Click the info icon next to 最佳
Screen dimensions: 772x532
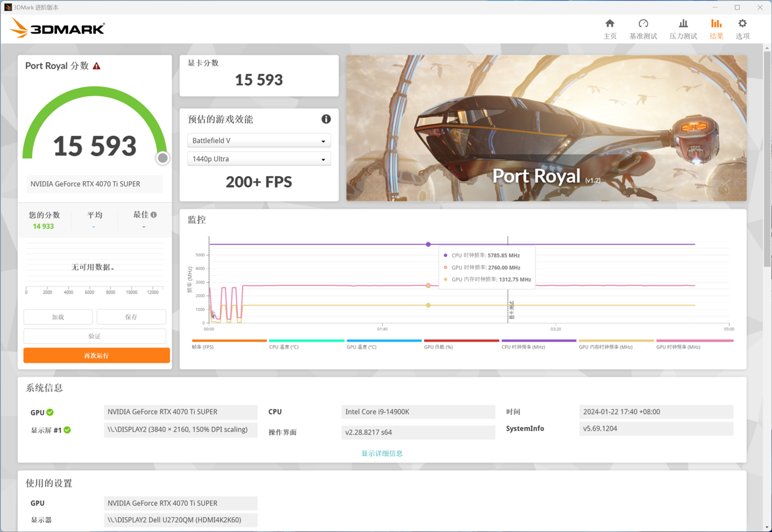[153, 213]
